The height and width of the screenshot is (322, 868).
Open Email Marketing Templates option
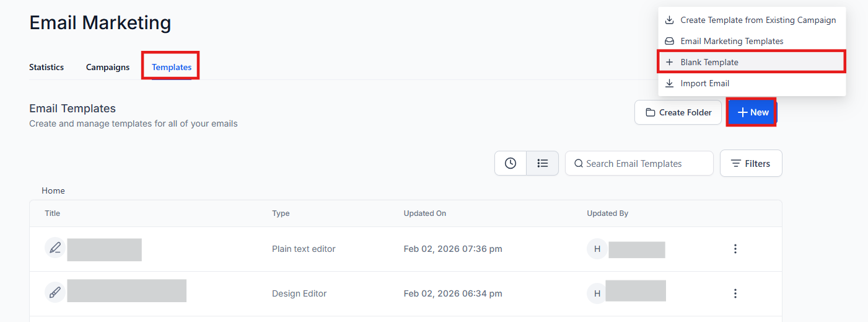(x=732, y=41)
